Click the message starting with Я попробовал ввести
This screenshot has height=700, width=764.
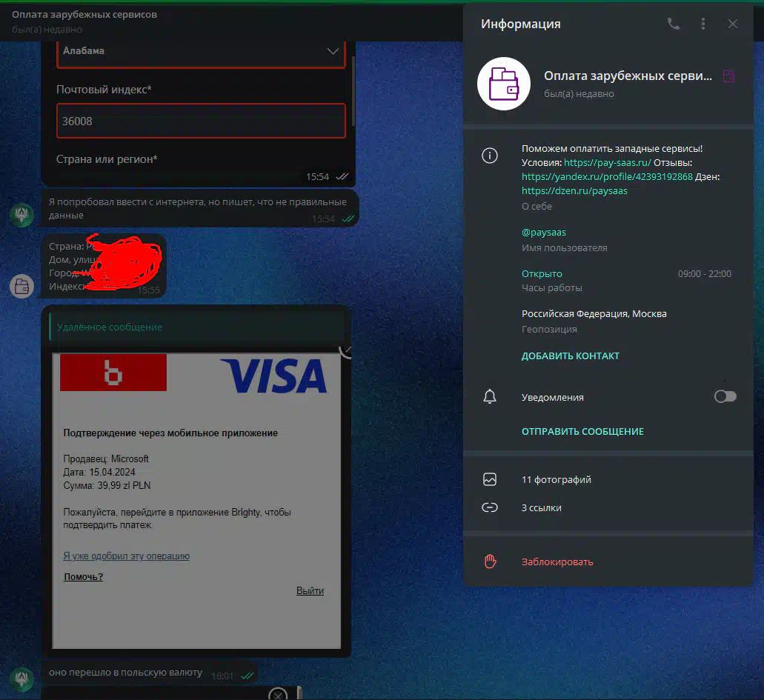pos(200,208)
